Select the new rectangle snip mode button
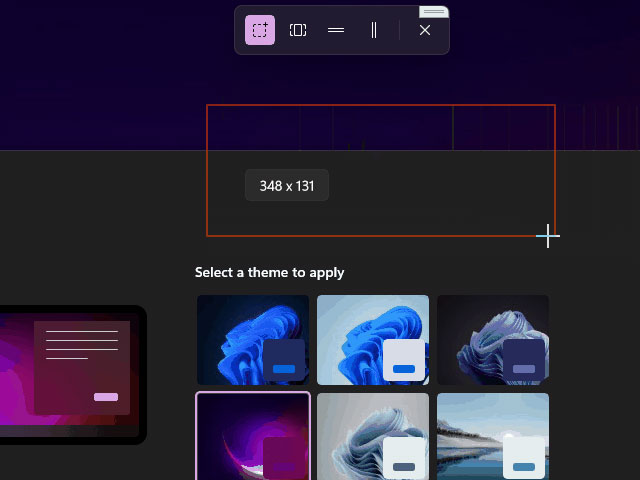640x480 pixels. coord(260,30)
